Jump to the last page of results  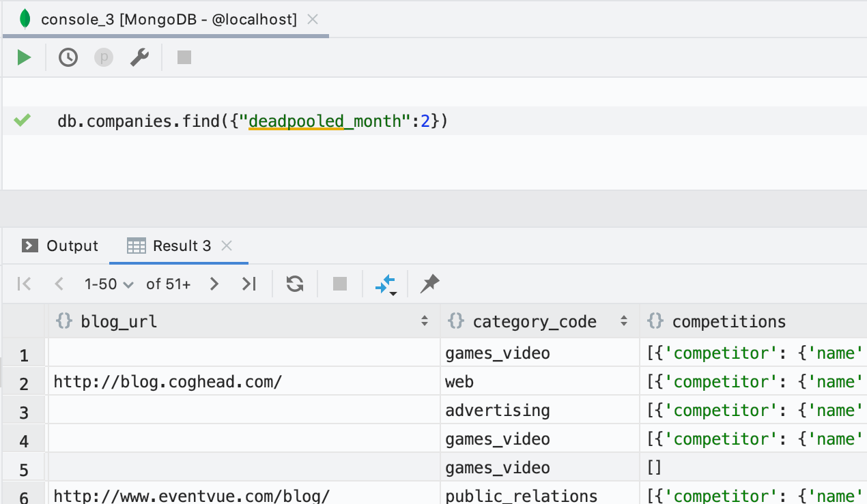point(249,284)
